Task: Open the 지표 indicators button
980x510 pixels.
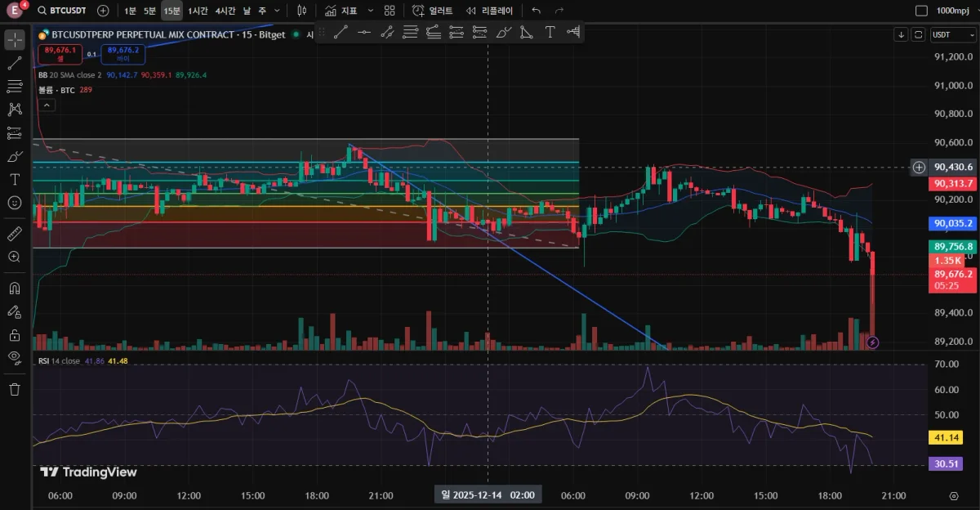Action: [341, 11]
